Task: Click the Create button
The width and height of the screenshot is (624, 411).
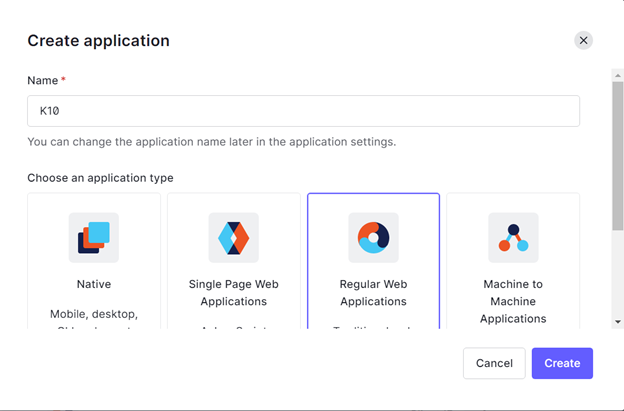Action: (562, 363)
